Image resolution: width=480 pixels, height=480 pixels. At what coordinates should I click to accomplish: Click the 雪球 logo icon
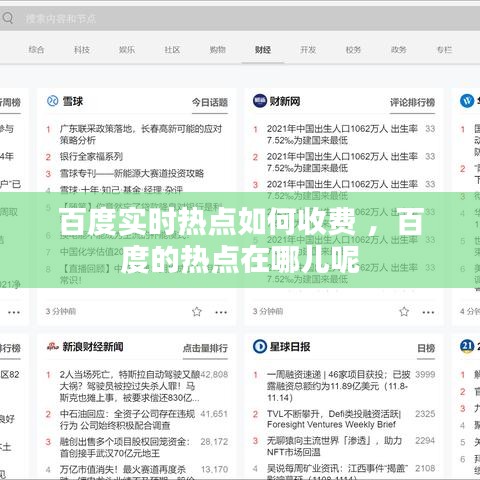coord(52,101)
